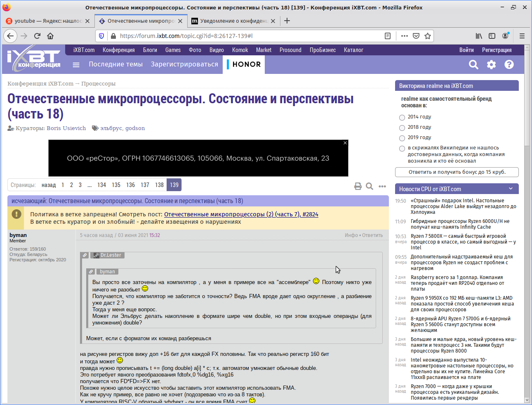Go to page 138 of topic
Viewport: 532px width, 405px height.
coord(159,185)
